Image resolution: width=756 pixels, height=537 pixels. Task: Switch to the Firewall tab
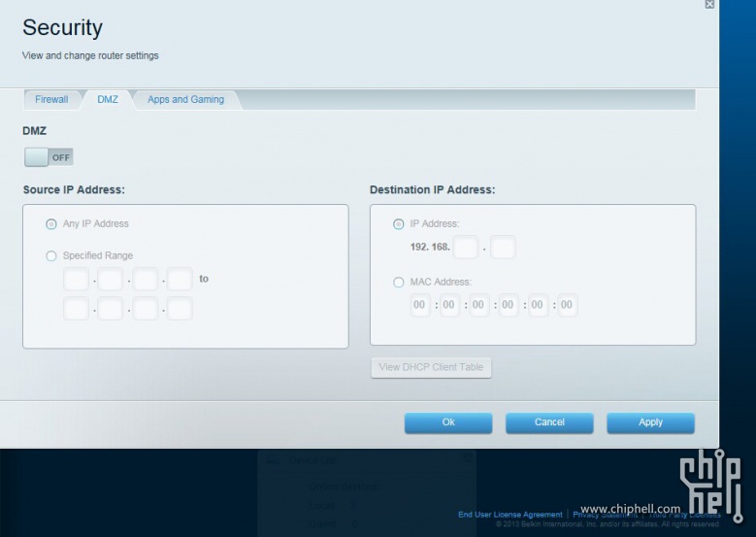51,99
